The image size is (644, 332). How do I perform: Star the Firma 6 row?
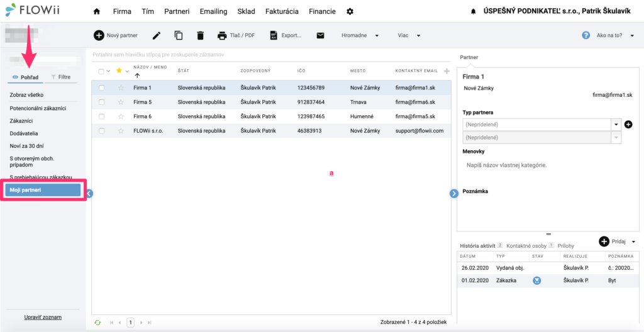coord(121,116)
